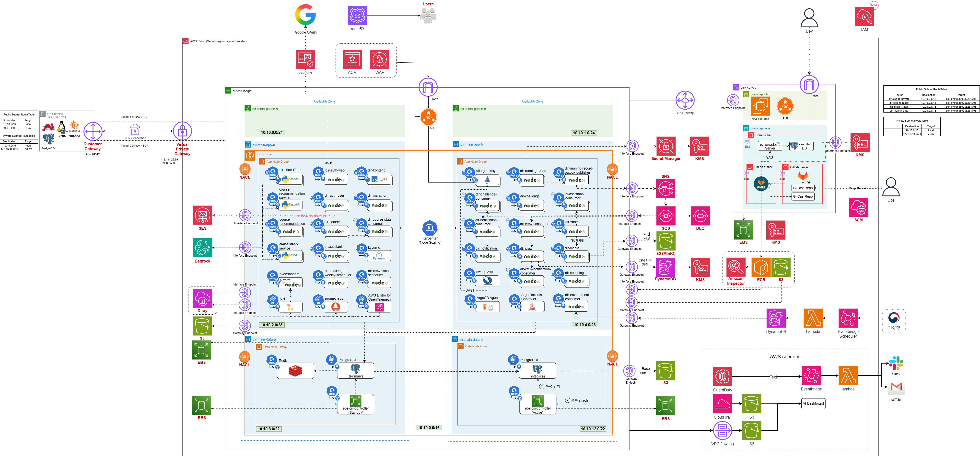Click the Google OAuth logo
Viewport: 980px width, 456px height.
[x=305, y=15]
